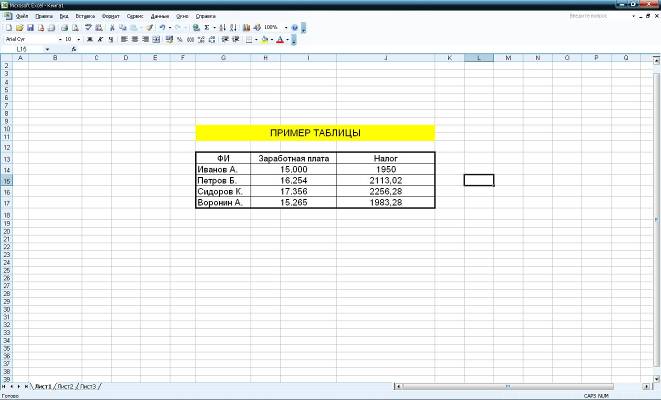Align text left in cell
The height and width of the screenshot is (400, 661).
tap(124, 40)
